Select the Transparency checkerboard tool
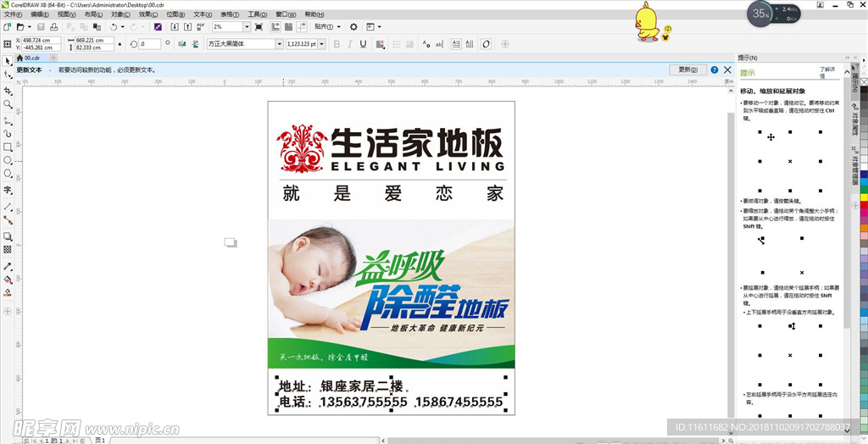The height and width of the screenshot is (444, 868). 7,250
